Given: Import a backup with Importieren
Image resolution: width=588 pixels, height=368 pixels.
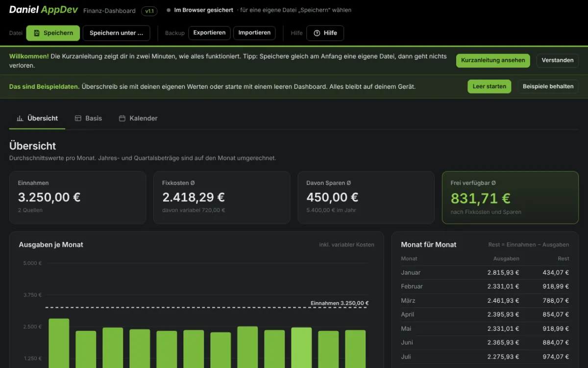Looking at the screenshot, I should (254, 33).
